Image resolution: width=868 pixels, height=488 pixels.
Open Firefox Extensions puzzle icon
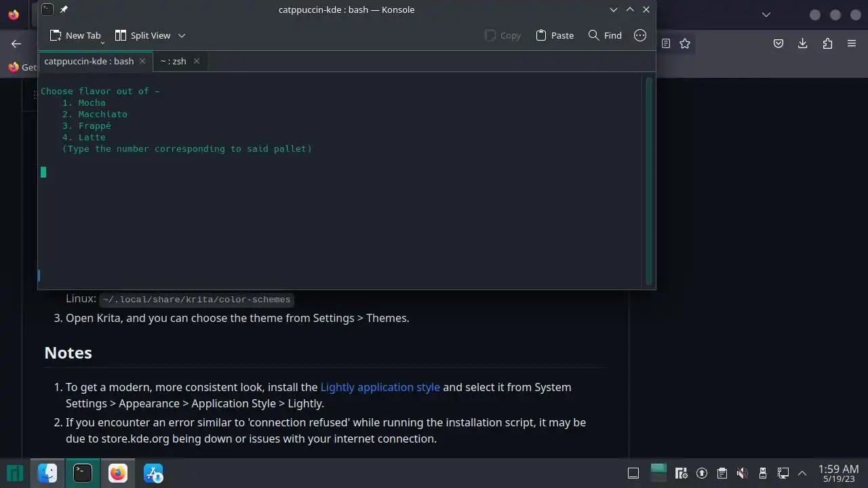[827, 43]
